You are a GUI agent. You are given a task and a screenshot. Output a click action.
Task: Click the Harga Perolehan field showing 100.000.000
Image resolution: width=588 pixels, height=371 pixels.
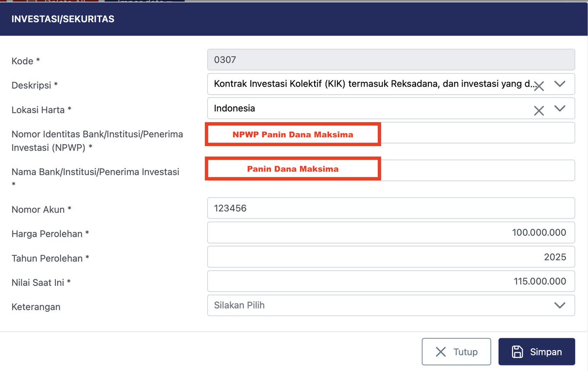(391, 232)
